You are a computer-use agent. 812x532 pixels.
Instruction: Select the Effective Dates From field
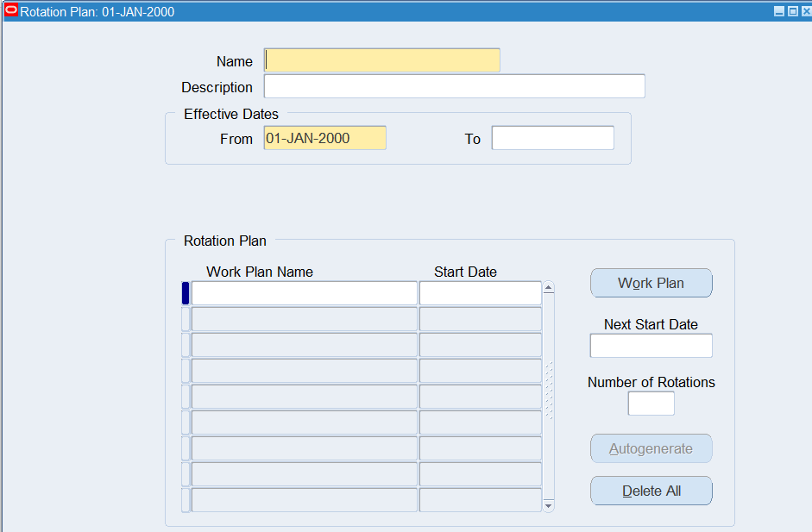324,138
